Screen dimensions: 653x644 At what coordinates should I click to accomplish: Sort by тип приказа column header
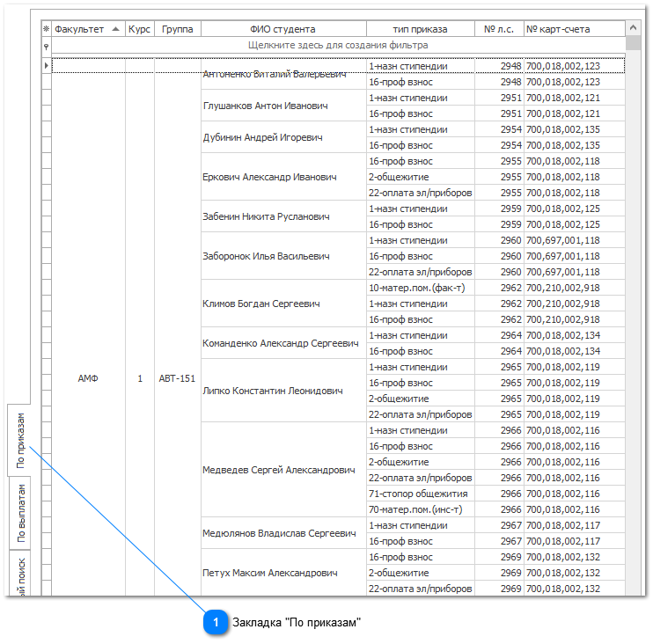(x=420, y=29)
